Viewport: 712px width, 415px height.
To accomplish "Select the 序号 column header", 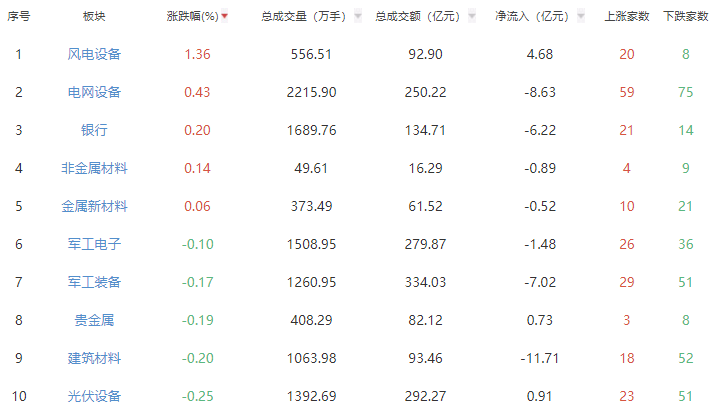I will pos(18,17).
